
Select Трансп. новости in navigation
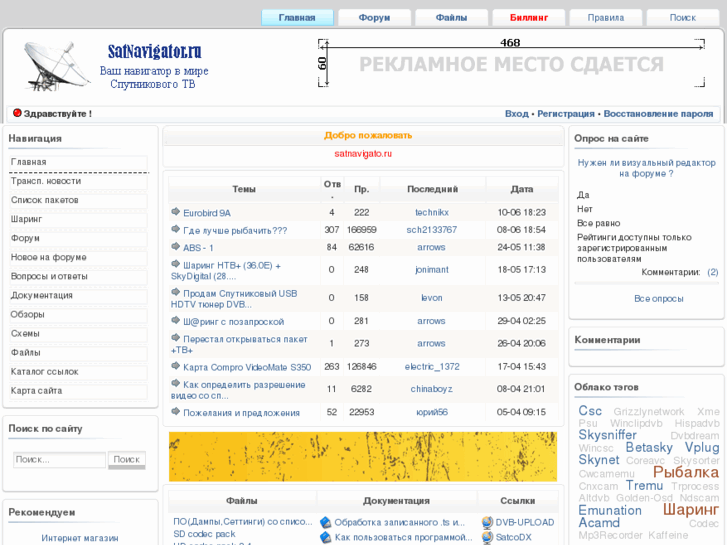[78, 181]
